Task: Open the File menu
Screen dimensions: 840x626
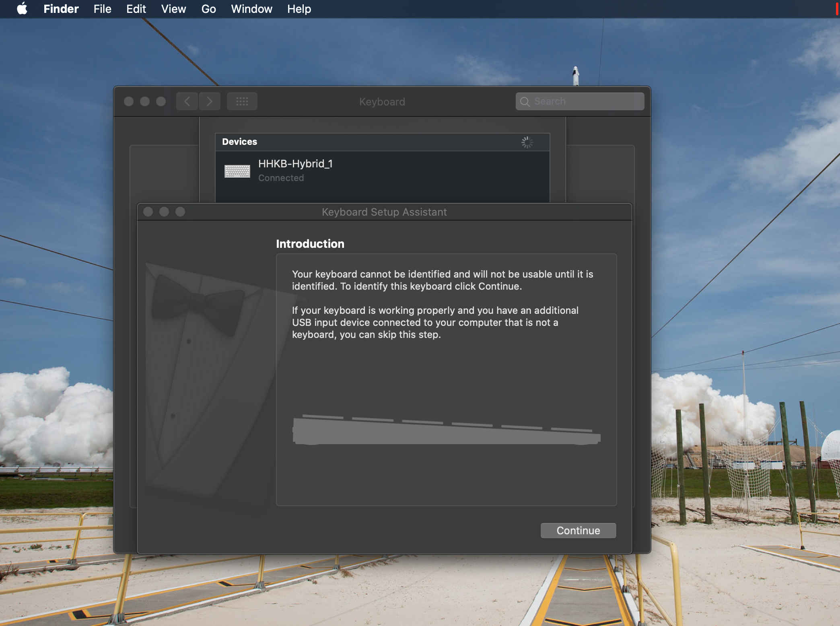Action: (x=102, y=9)
